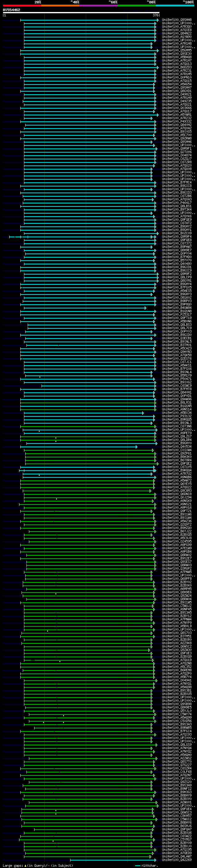Select the UniRef100_B9NFI2 label
197x868 pixels.
[177, 789]
